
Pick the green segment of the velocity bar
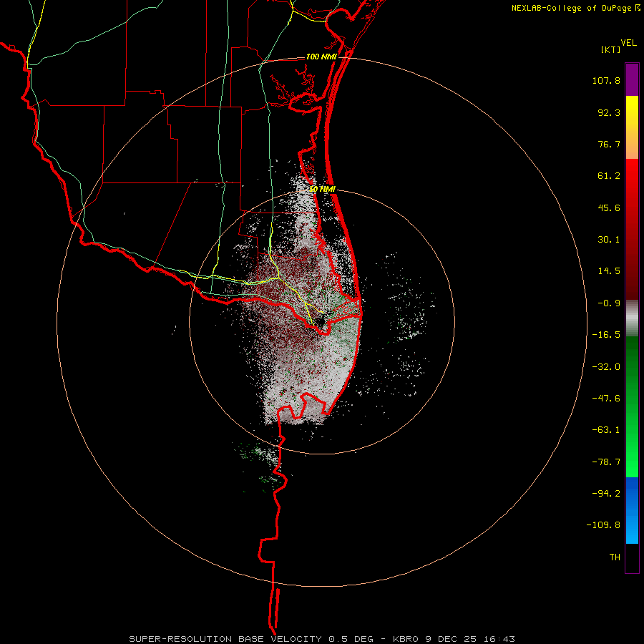click(632, 406)
